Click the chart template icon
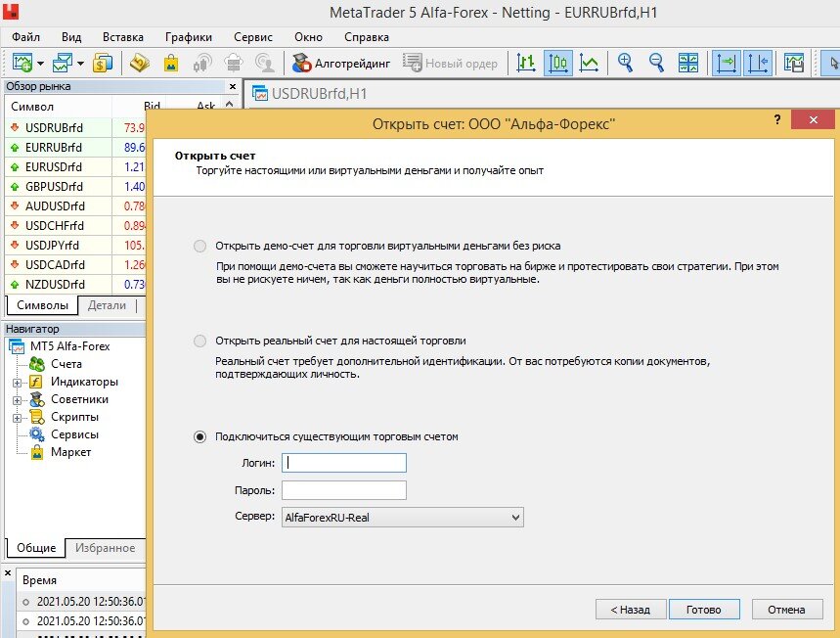 [794, 63]
